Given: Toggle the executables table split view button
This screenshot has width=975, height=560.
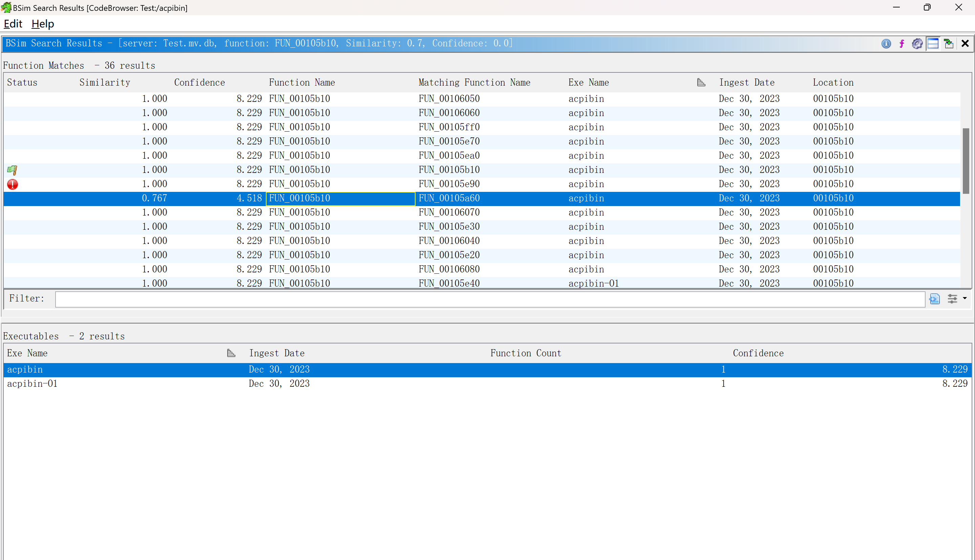Looking at the screenshot, I should pyautogui.click(x=933, y=43).
